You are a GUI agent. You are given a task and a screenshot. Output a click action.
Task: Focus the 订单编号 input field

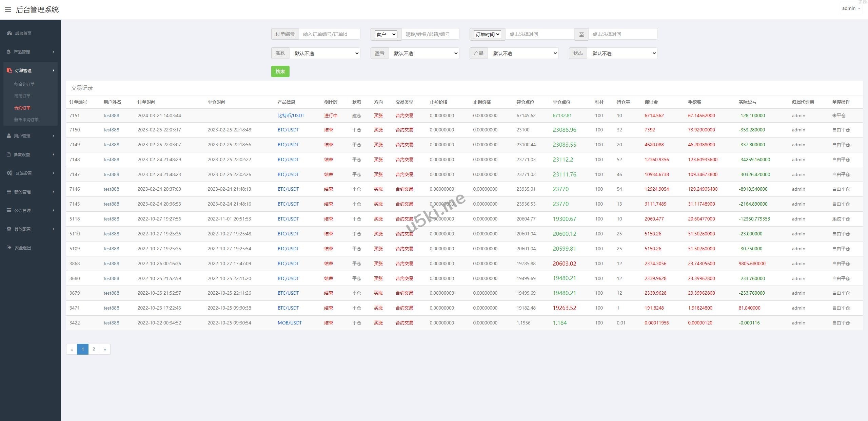click(329, 34)
